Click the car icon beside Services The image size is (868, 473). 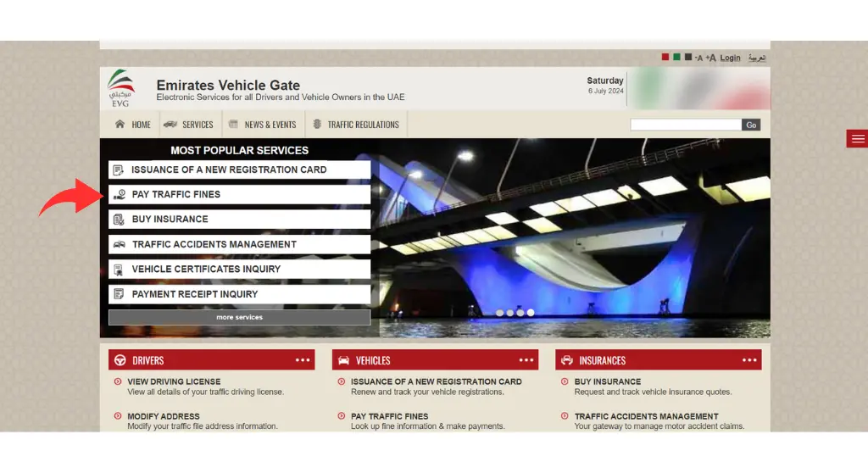tap(170, 124)
